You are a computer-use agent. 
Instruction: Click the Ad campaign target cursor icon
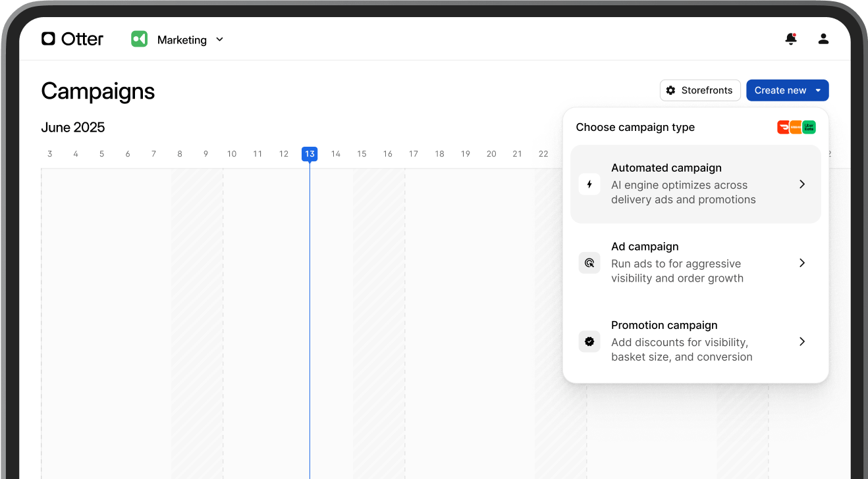tap(589, 263)
